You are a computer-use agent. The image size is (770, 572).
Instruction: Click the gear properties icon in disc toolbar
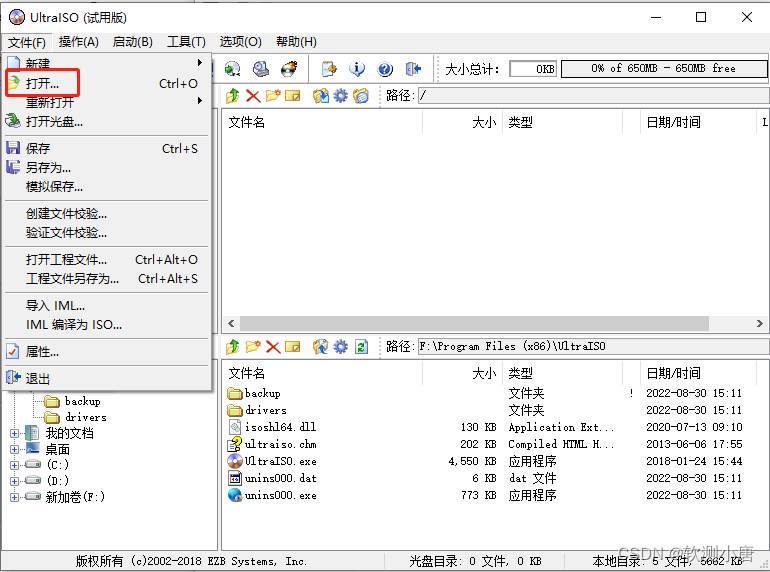click(x=340, y=96)
